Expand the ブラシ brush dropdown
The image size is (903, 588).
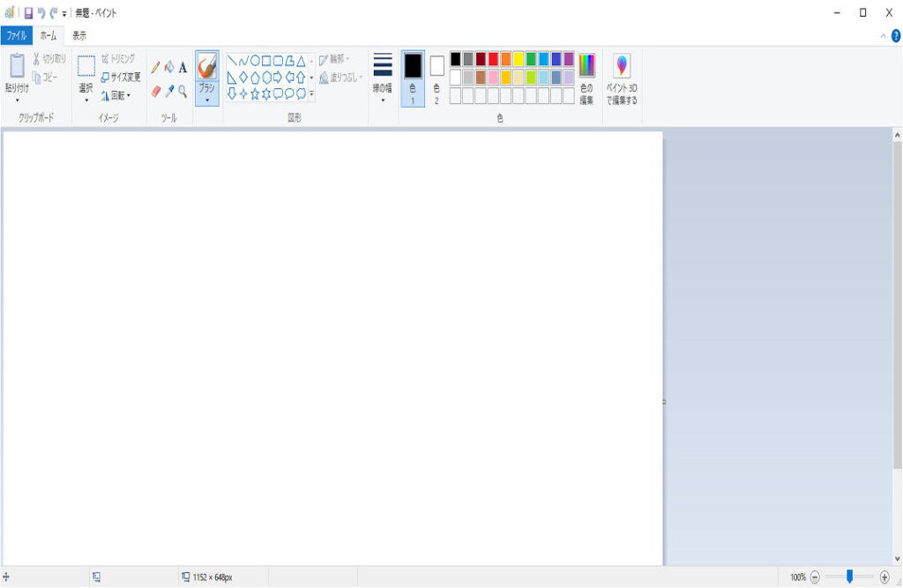coord(206,100)
